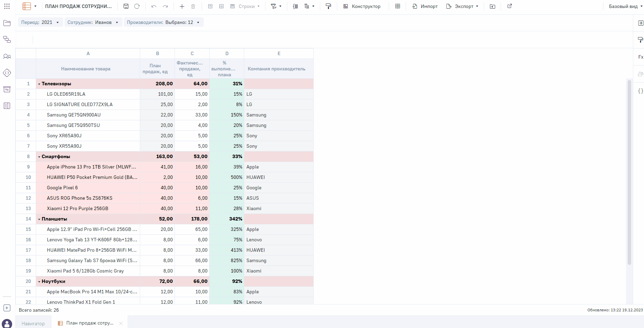Select the Xiaomi Pad 5 6/128Gb row name

pos(88,271)
